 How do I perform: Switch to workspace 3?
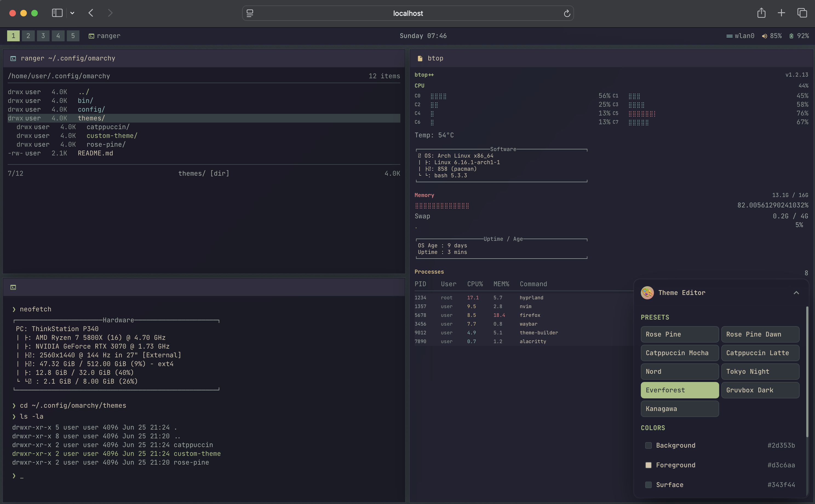[x=43, y=36]
